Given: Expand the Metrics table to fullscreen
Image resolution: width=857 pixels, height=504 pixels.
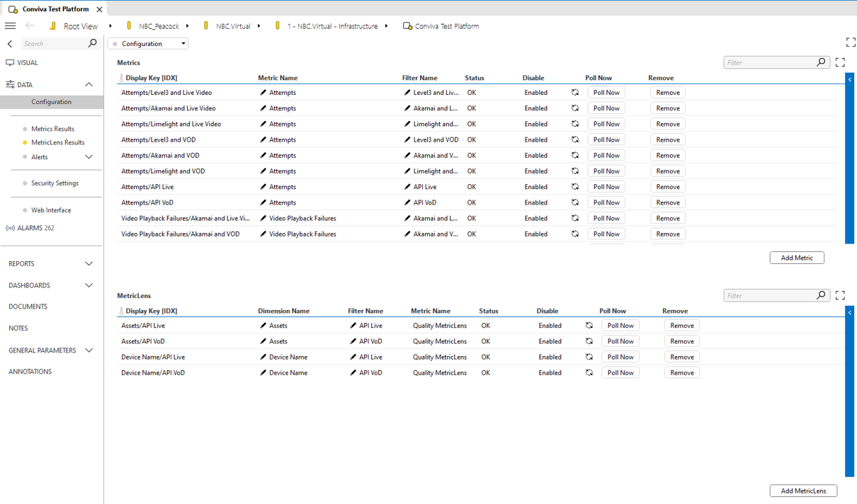Looking at the screenshot, I should 840,62.
